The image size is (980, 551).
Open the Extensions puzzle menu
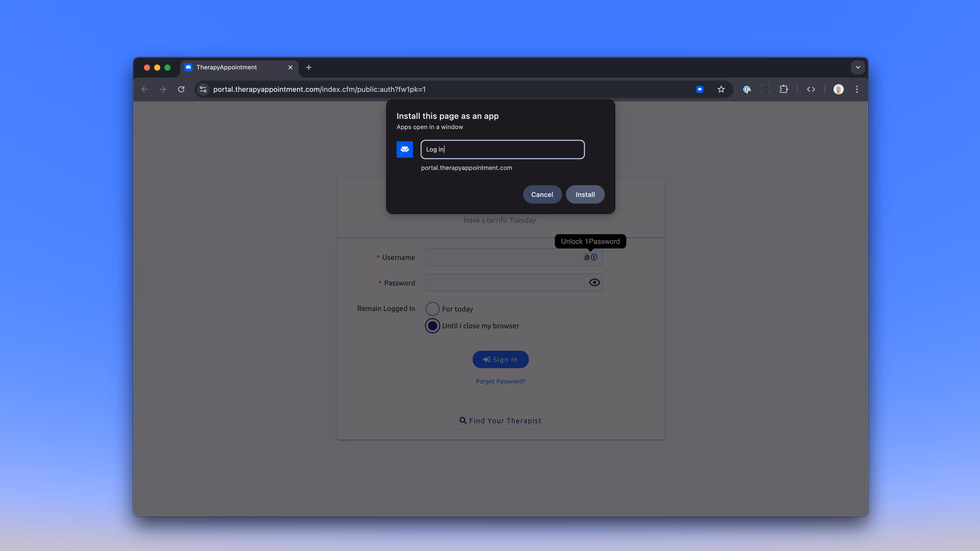tap(784, 89)
